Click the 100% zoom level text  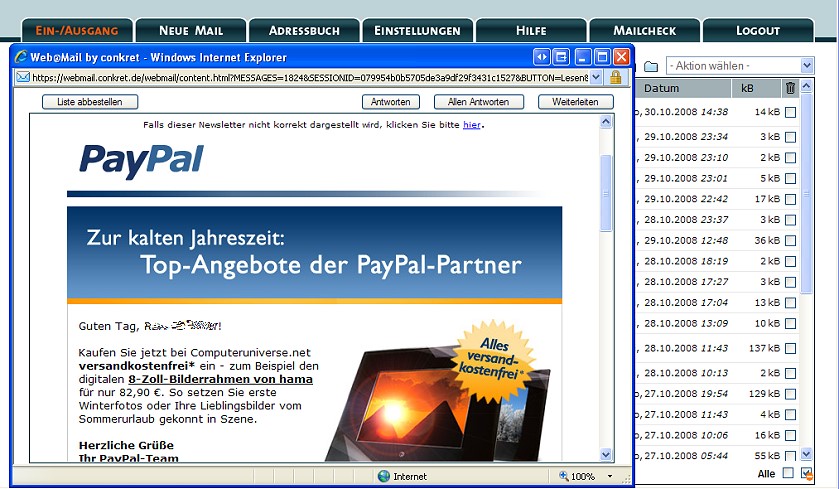click(x=583, y=476)
